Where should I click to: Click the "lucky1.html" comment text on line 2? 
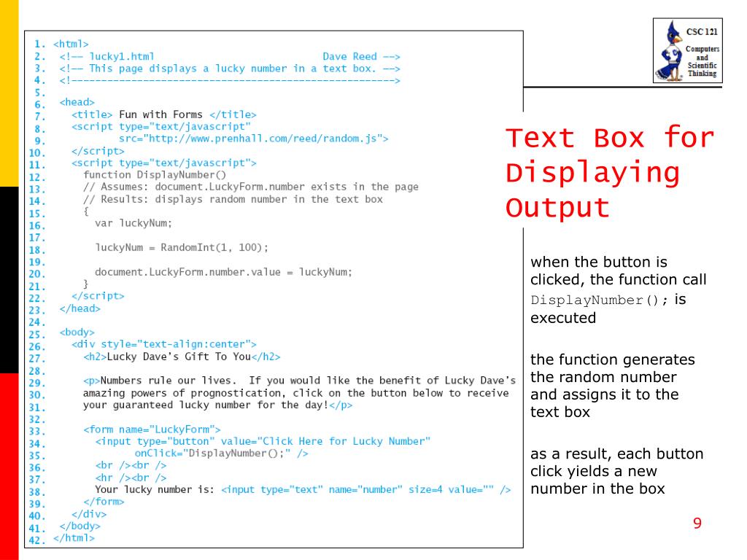click(x=122, y=57)
